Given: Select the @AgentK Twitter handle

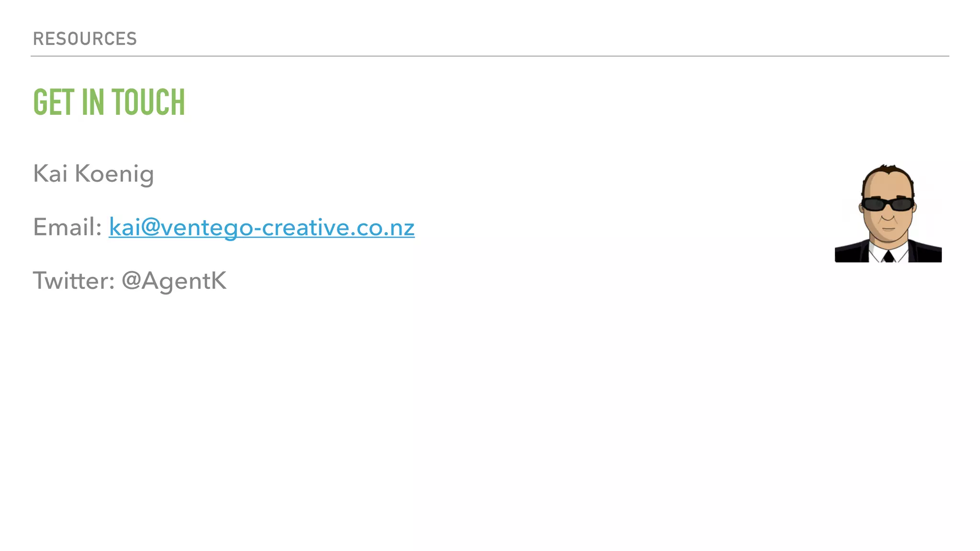Looking at the screenshot, I should 174,281.
